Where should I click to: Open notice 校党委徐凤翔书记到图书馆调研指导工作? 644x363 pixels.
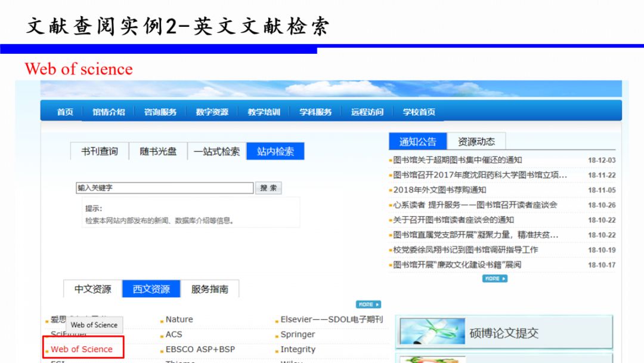[x=465, y=250]
